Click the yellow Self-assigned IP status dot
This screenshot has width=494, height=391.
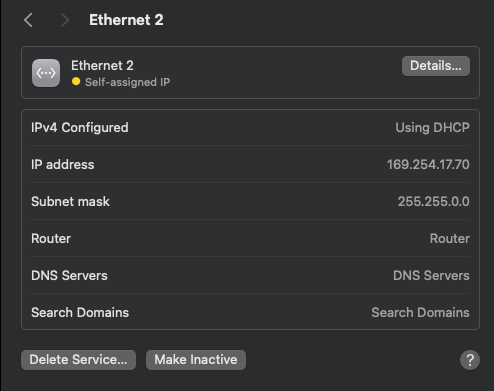76,81
